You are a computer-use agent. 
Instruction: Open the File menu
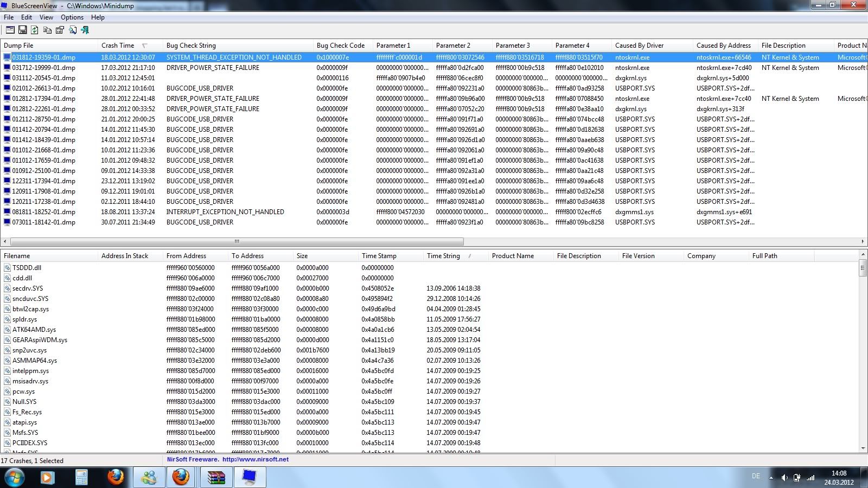point(9,17)
